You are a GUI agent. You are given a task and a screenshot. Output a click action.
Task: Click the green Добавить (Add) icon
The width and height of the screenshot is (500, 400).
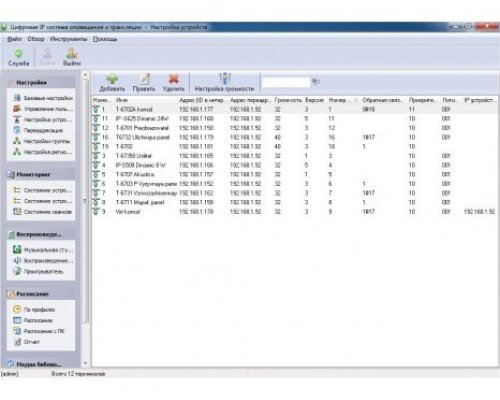[x=112, y=79]
